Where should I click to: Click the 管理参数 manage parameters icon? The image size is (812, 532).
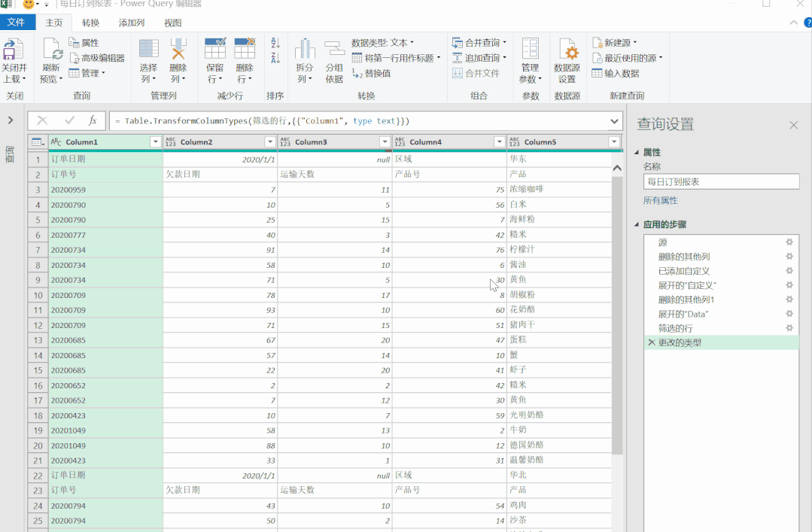[531, 49]
